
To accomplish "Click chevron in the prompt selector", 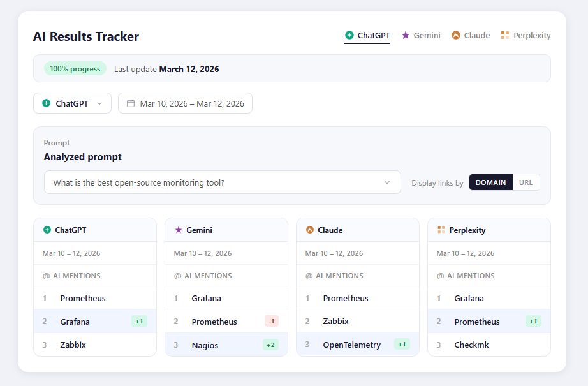I will point(387,182).
